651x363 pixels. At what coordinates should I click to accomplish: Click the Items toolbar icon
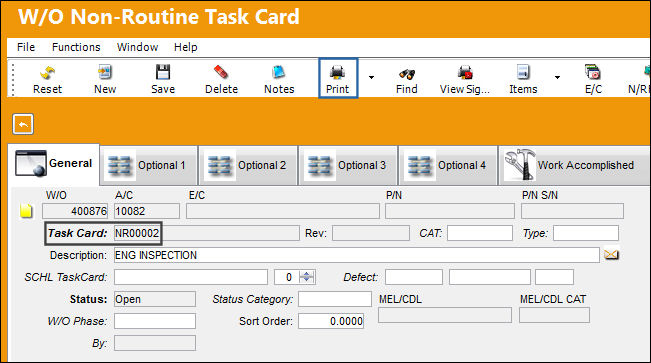pos(523,79)
